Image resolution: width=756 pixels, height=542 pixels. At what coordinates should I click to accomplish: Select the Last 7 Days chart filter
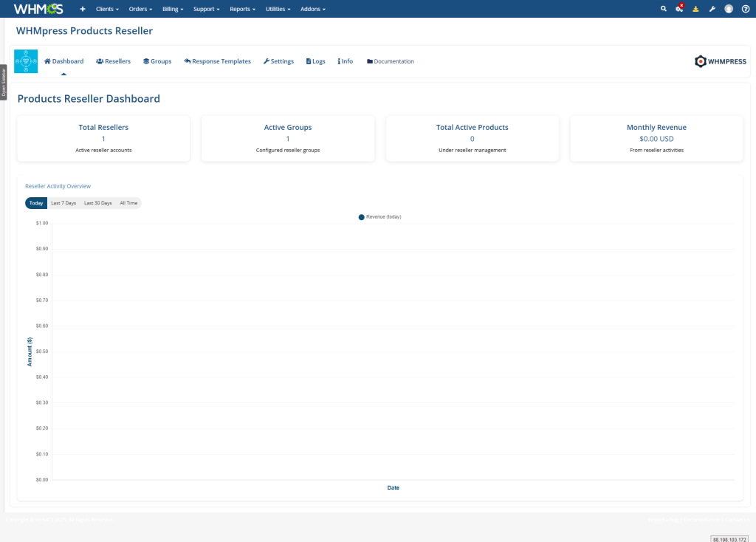coord(63,203)
